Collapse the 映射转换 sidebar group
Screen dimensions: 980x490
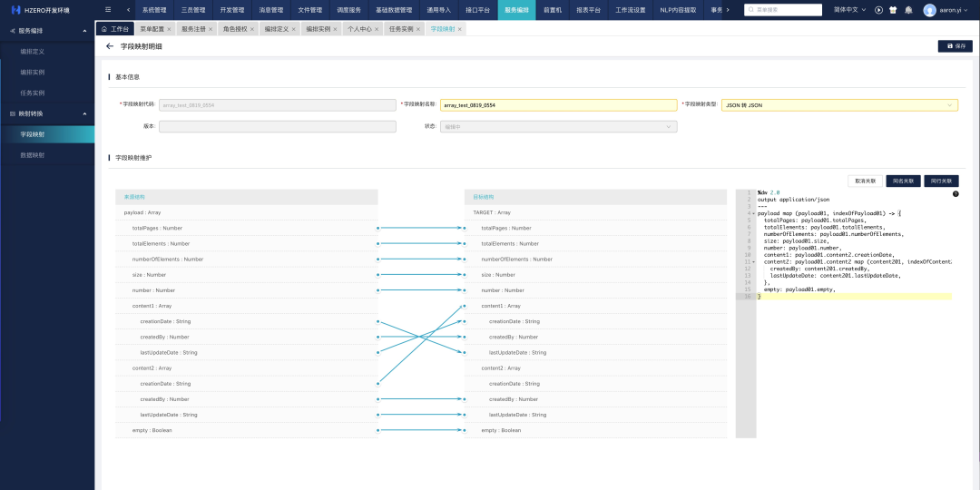84,113
